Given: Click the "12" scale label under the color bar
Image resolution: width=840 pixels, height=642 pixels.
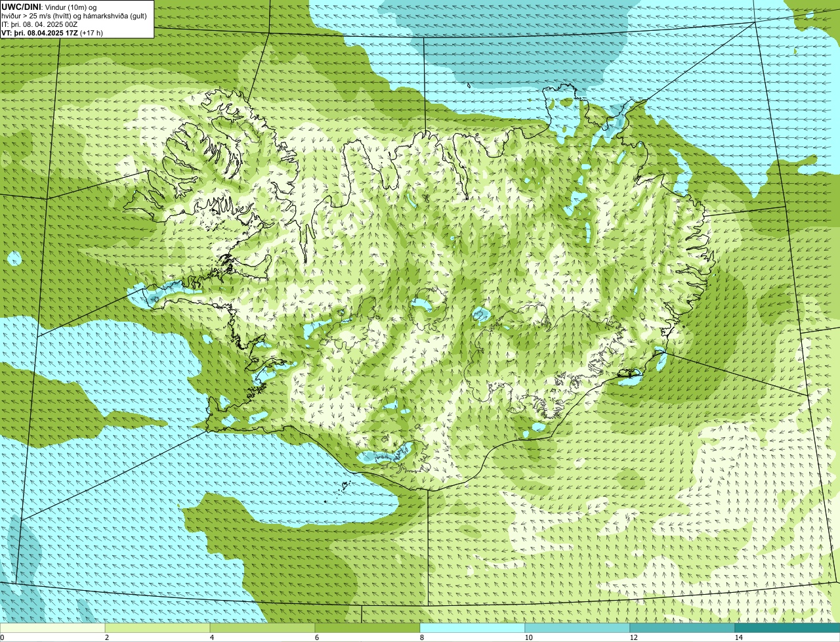Looking at the screenshot, I should pyautogui.click(x=633, y=637).
